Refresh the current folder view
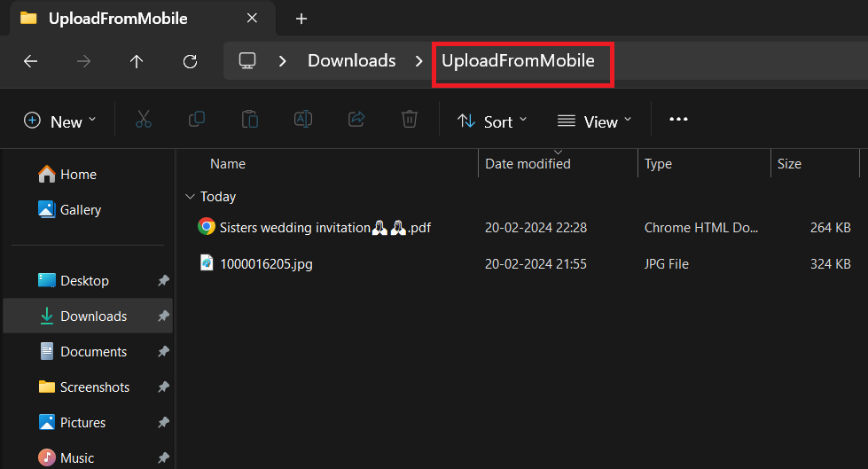 pyautogui.click(x=190, y=61)
